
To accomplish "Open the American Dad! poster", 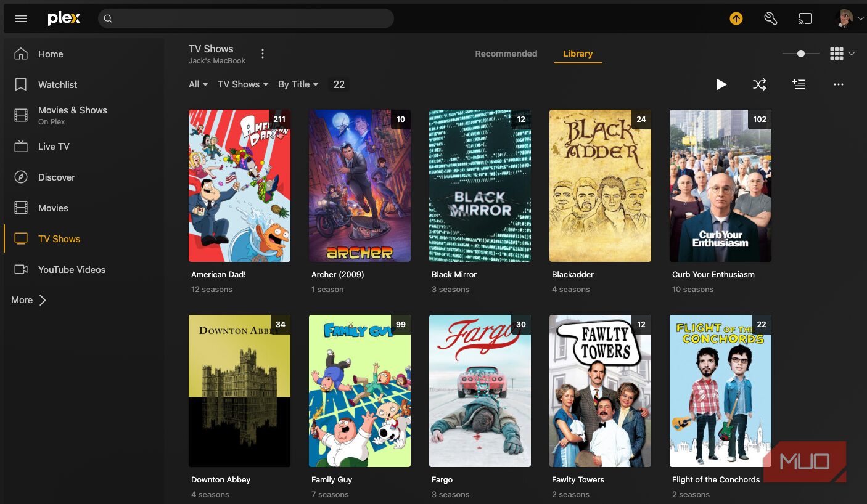I will tap(239, 185).
